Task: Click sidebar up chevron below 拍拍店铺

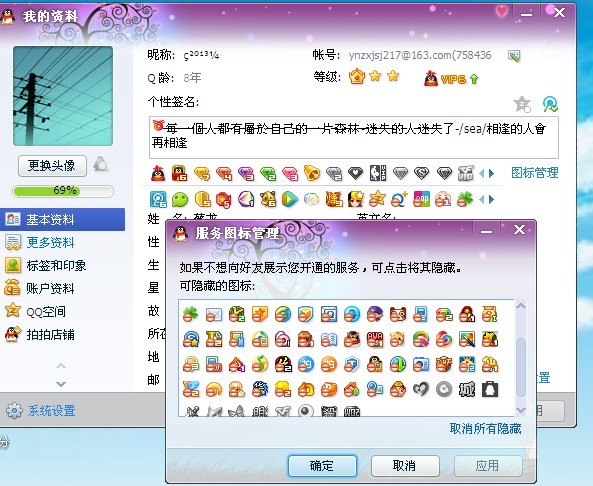Action: point(61,366)
